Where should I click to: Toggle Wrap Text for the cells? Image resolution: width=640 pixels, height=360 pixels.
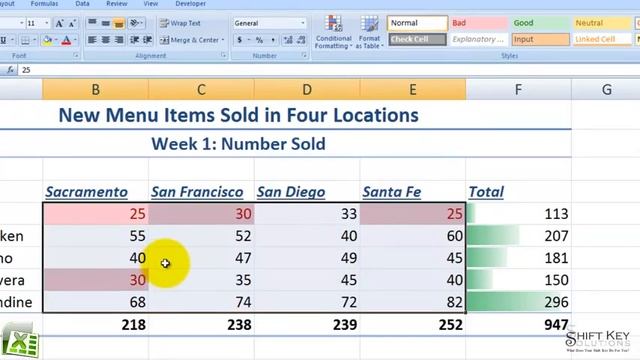pos(180,23)
